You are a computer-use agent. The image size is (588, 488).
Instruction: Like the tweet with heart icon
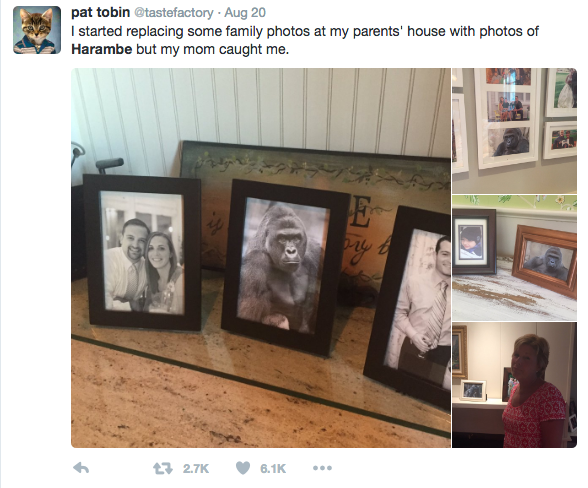(x=243, y=468)
